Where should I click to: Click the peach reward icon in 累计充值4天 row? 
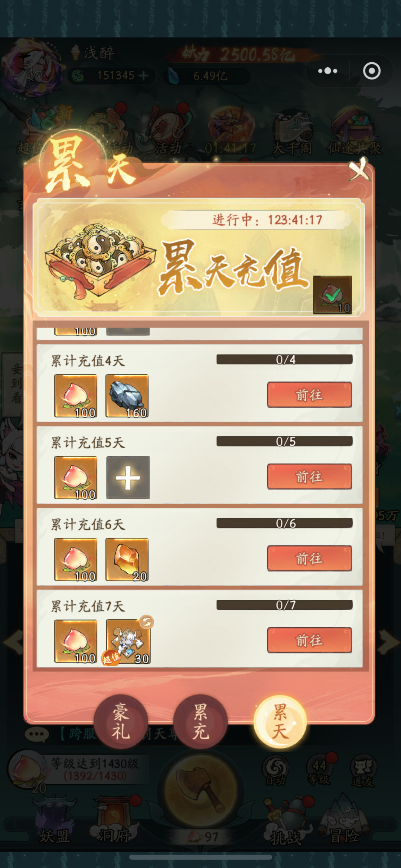[x=76, y=396]
